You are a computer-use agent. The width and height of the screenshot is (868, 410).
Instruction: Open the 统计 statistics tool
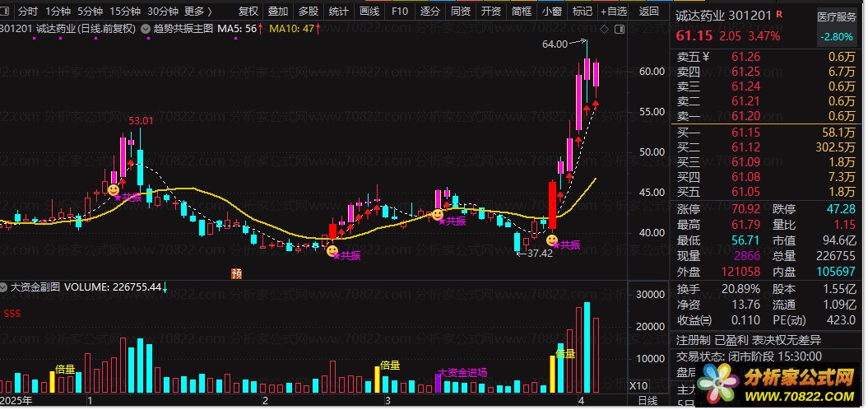click(339, 11)
